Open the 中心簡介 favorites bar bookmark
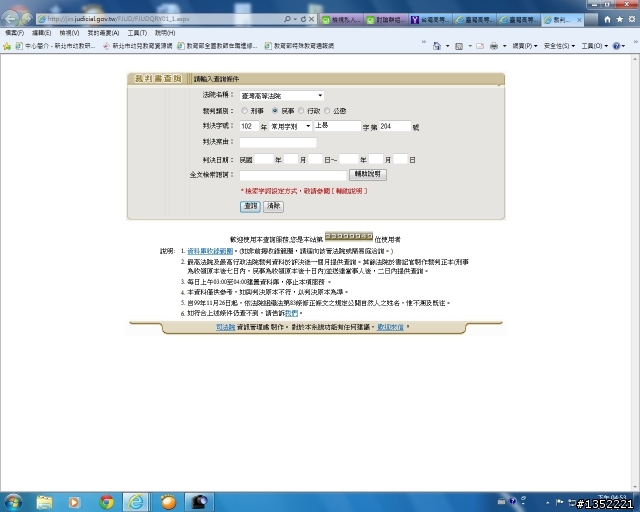Screen dimensions: 640x512 point(55,46)
